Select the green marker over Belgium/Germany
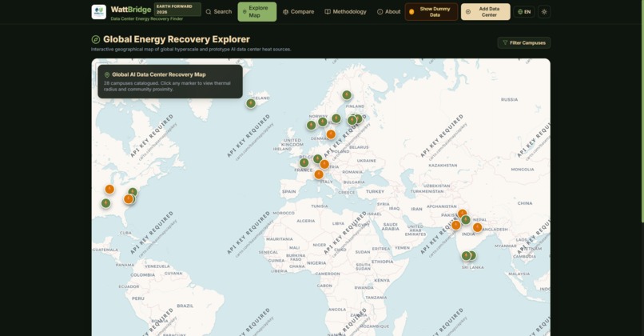Screen dimensions: 644x336 pyautogui.click(x=317, y=158)
